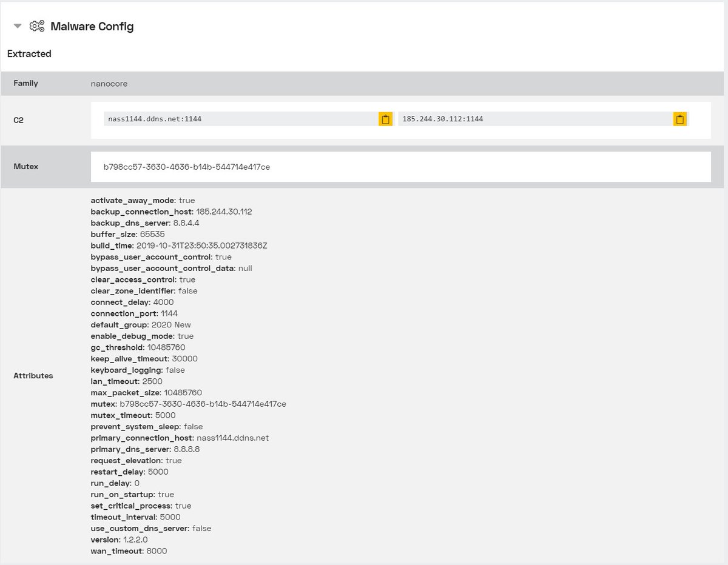Select the backup_connection_host attribute line
The image size is (728, 565).
click(172, 212)
